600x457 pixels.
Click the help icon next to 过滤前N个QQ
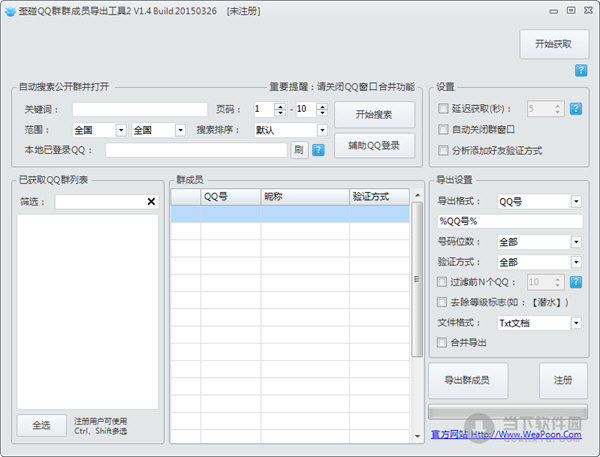[576, 282]
